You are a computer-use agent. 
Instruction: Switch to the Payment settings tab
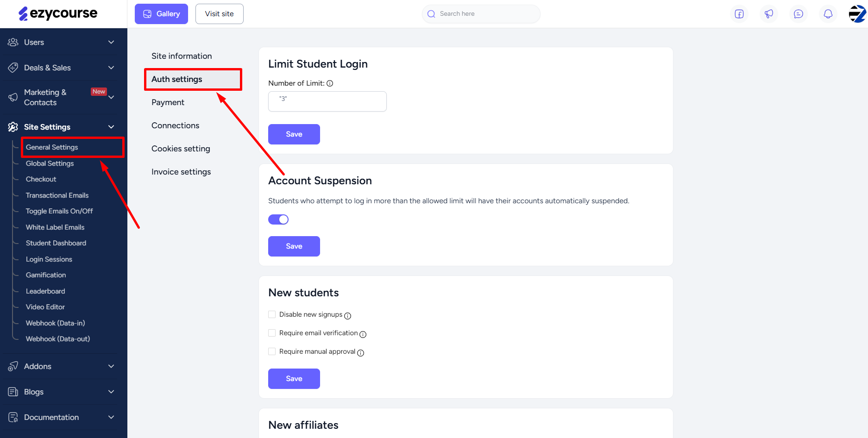pos(168,102)
